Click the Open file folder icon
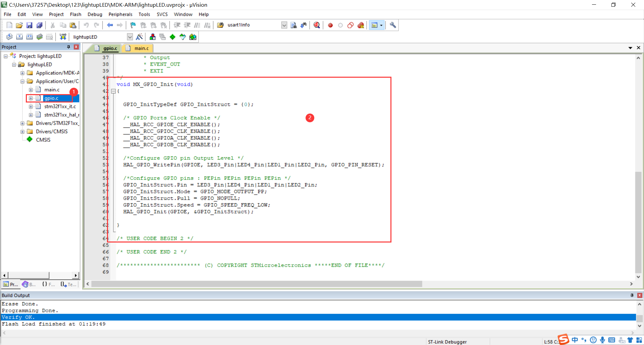This screenshot has width=644, height=345. pos(19,25)
